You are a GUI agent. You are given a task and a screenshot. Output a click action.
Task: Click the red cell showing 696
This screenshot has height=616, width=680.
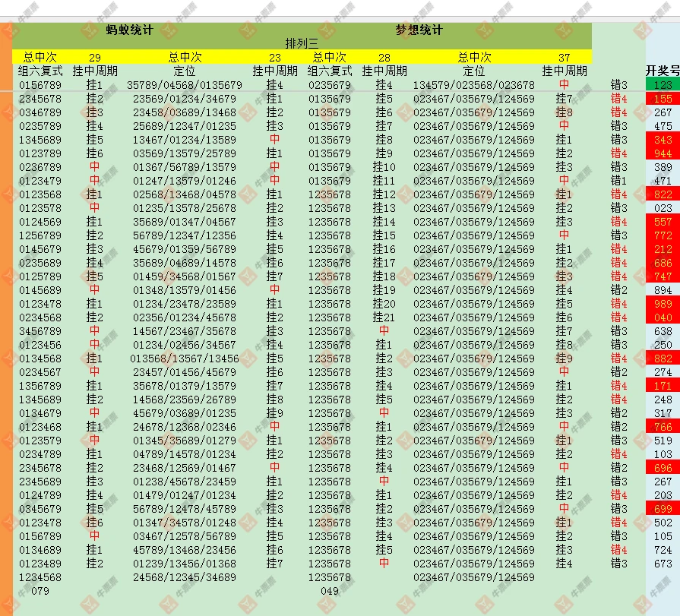point(663,468)
